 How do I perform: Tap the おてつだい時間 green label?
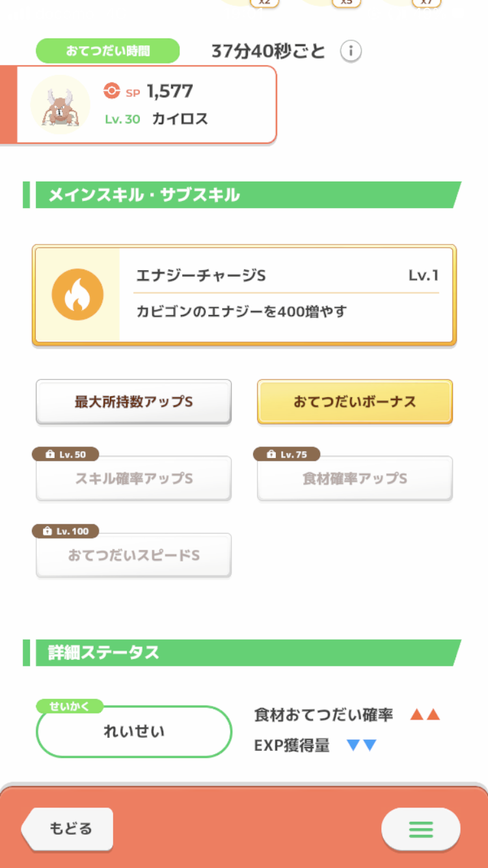click(x=107, y=51)
